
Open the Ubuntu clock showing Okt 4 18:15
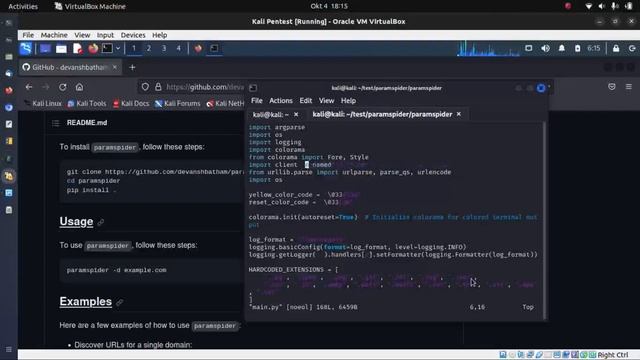point(329,6)
